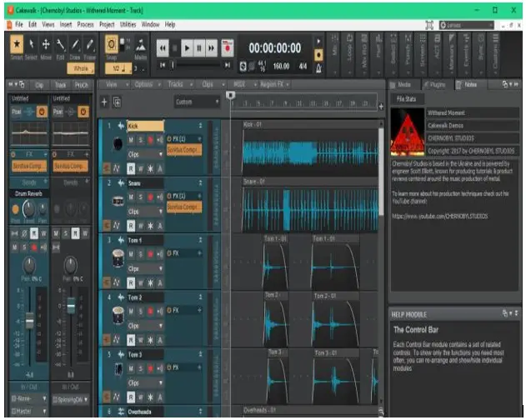This screenshot has width=526, height=420.
Task: Open the File menu
Action: [19, 25]
